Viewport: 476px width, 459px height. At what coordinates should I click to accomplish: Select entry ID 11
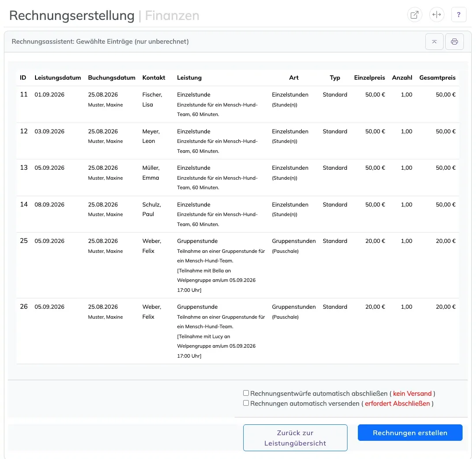(x=24, y=94)
